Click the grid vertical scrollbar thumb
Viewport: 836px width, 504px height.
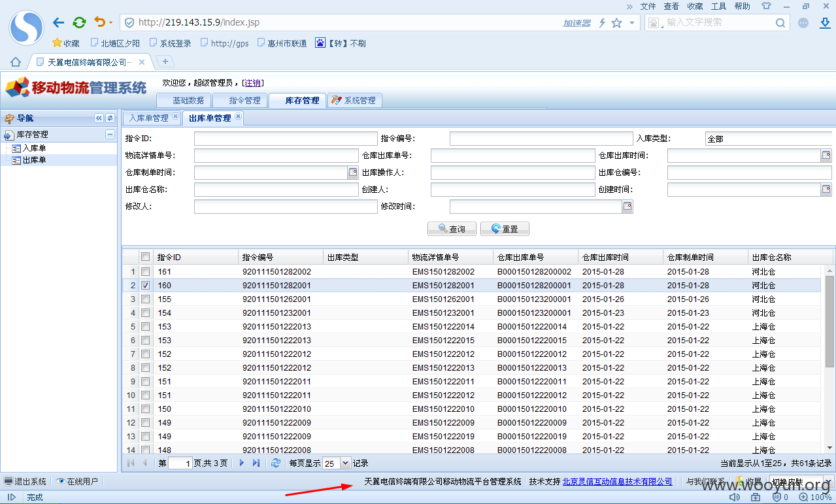pos(829,321)
